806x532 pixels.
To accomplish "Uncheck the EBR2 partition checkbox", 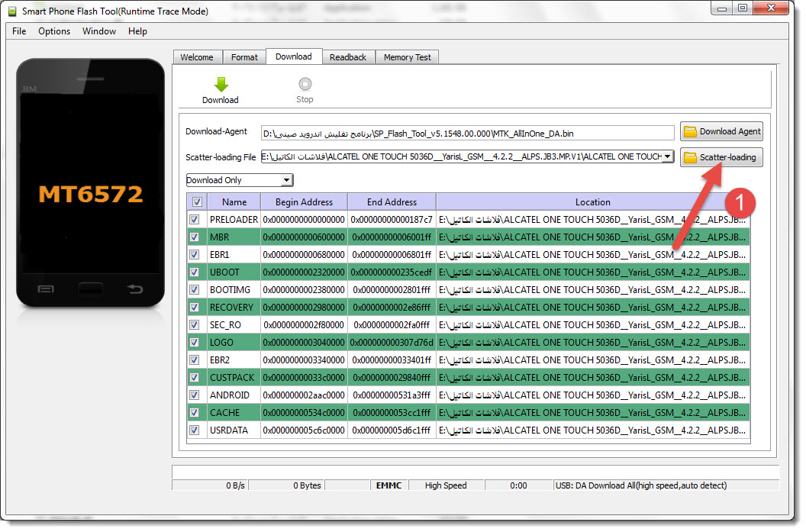I will point(195,360).
